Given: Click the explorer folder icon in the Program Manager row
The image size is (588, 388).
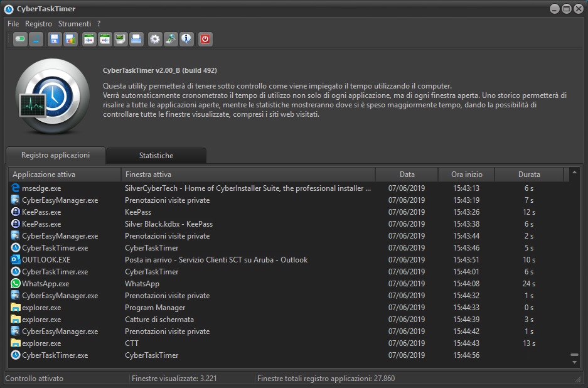Looking at the screenshot, I should [16, 308].
